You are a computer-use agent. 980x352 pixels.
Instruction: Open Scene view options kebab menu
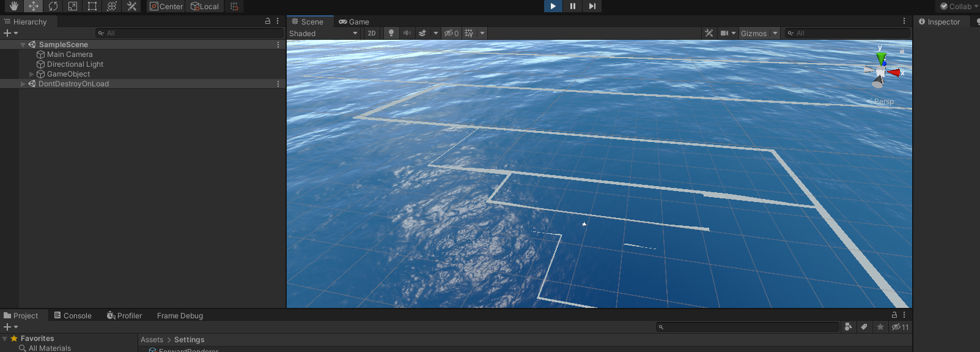pyautogui.click(x=904, y=21)
